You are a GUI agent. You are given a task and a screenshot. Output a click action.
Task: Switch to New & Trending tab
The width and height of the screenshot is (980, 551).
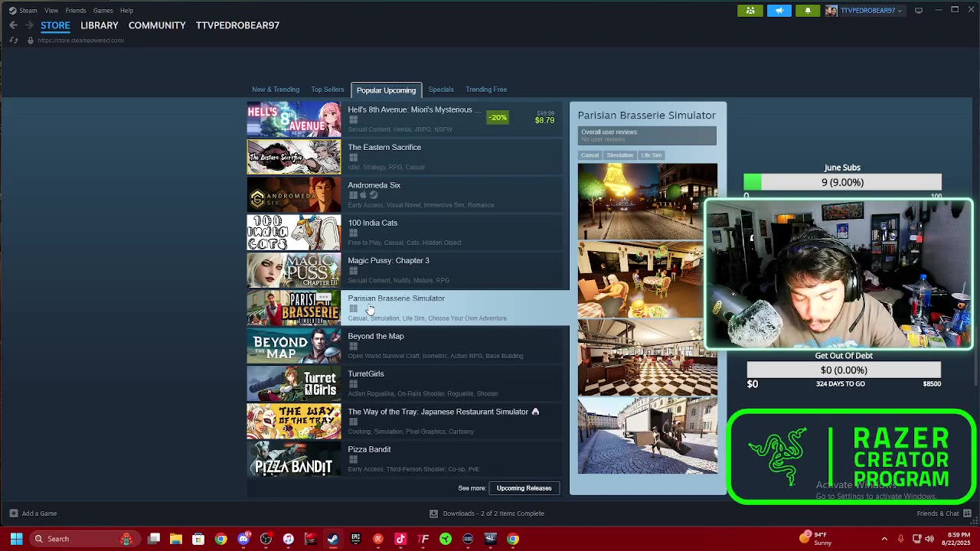(276, 90)
